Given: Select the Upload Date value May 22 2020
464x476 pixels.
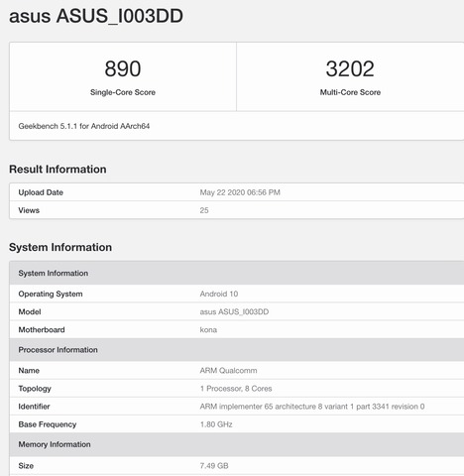Looking at the screenshot, I should point(240,192).
